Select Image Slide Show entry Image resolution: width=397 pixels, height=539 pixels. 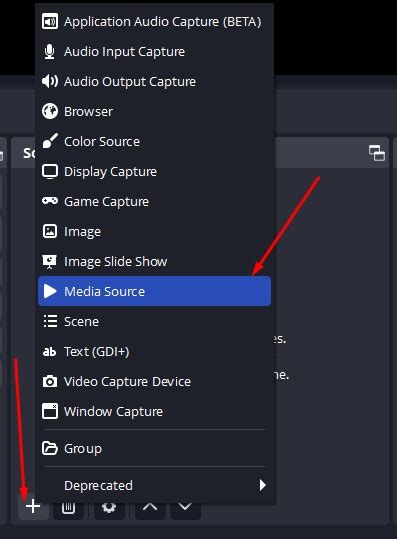point(154,262)
